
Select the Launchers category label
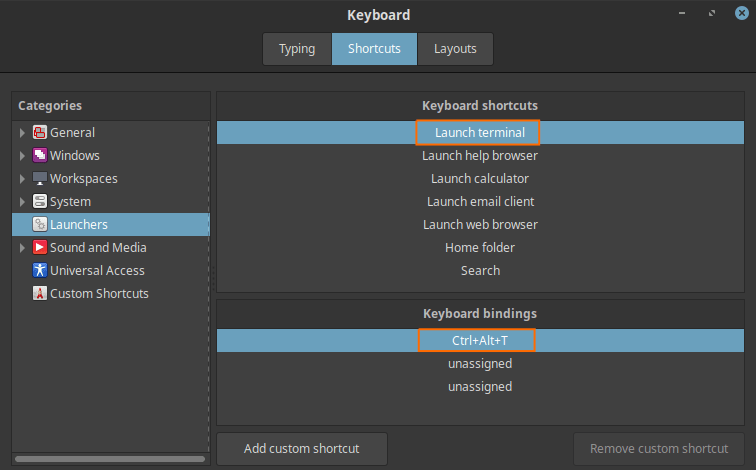(x=79, y=225)
